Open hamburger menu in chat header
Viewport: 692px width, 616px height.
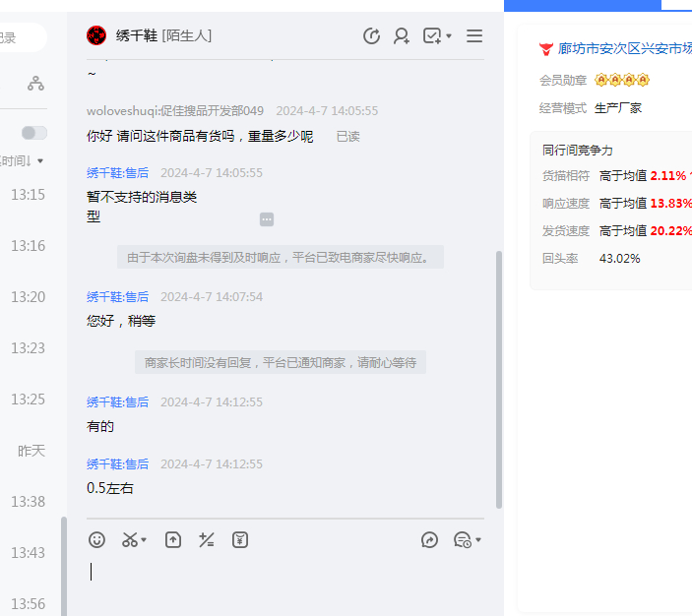(474, 35)
